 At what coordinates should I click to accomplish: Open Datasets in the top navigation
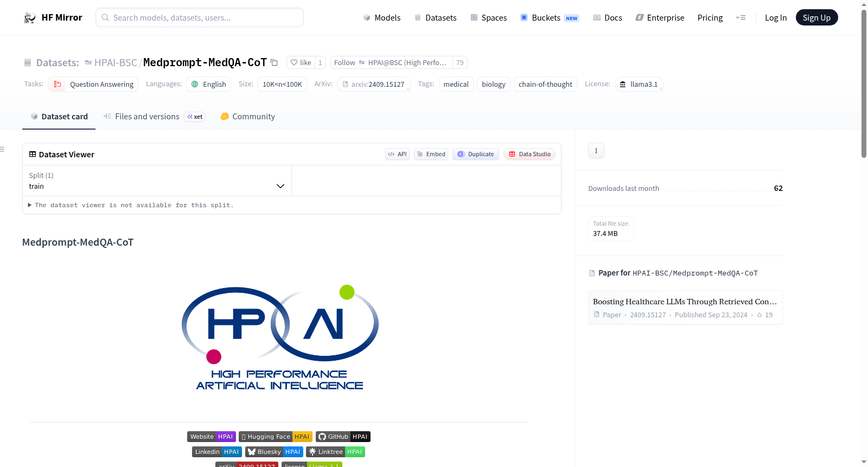pyautogui.click(x=435, y=18)
